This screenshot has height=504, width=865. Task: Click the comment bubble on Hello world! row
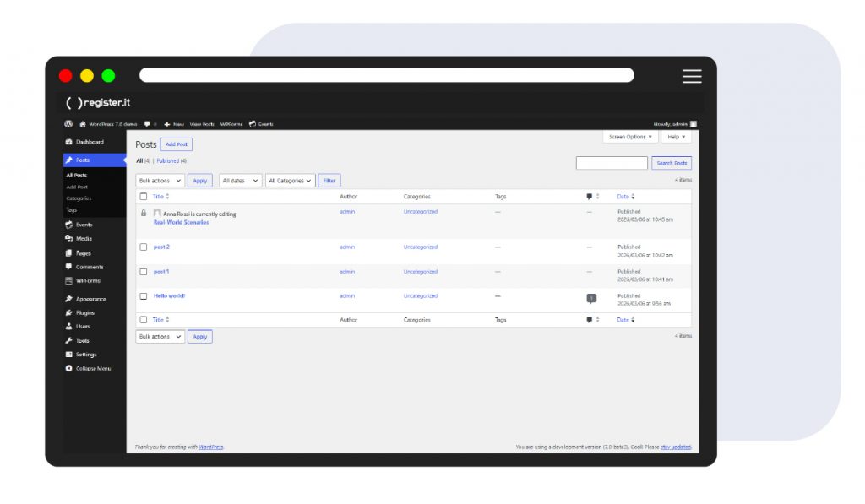[591, 298]
